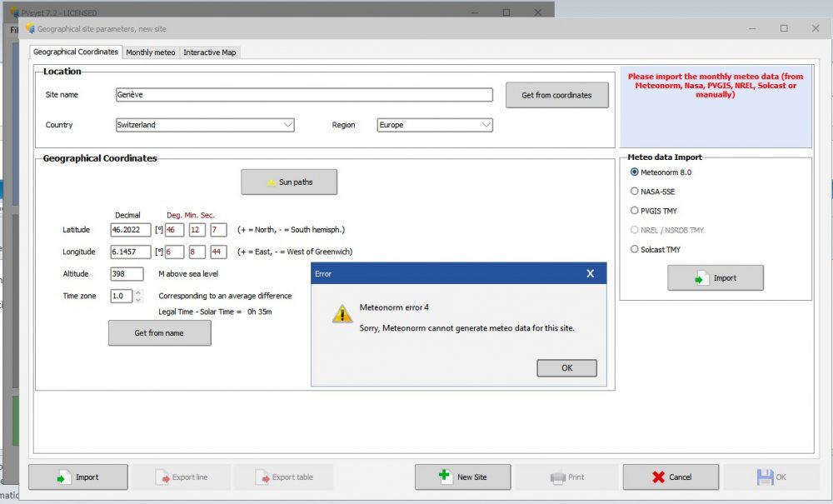Open the Interactive Map tab

click(210, 52)
